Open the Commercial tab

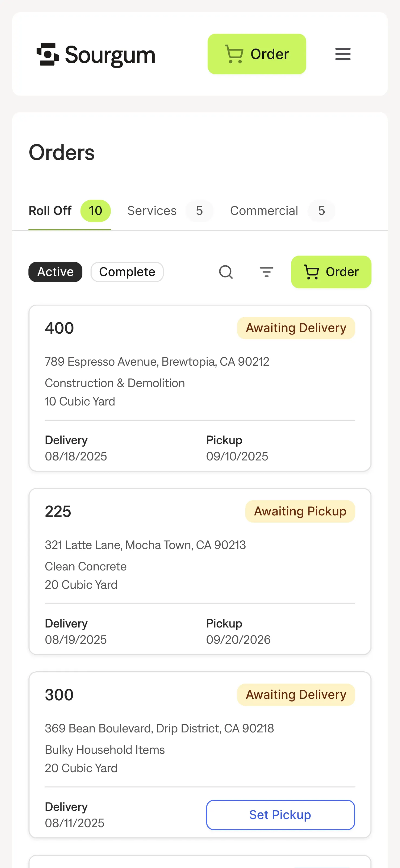click(x=264, y=210)
